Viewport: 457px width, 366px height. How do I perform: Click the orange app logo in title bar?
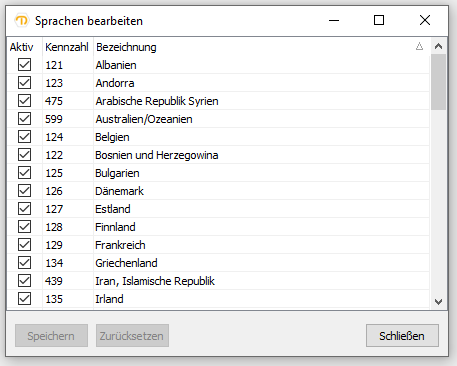[x=22, y=21]
